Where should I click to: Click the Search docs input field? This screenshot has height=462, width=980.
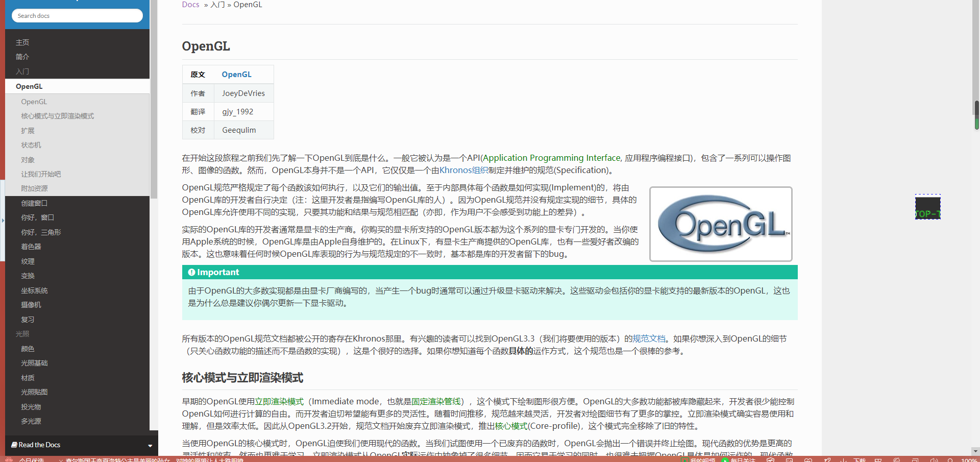tap(77, 16)
